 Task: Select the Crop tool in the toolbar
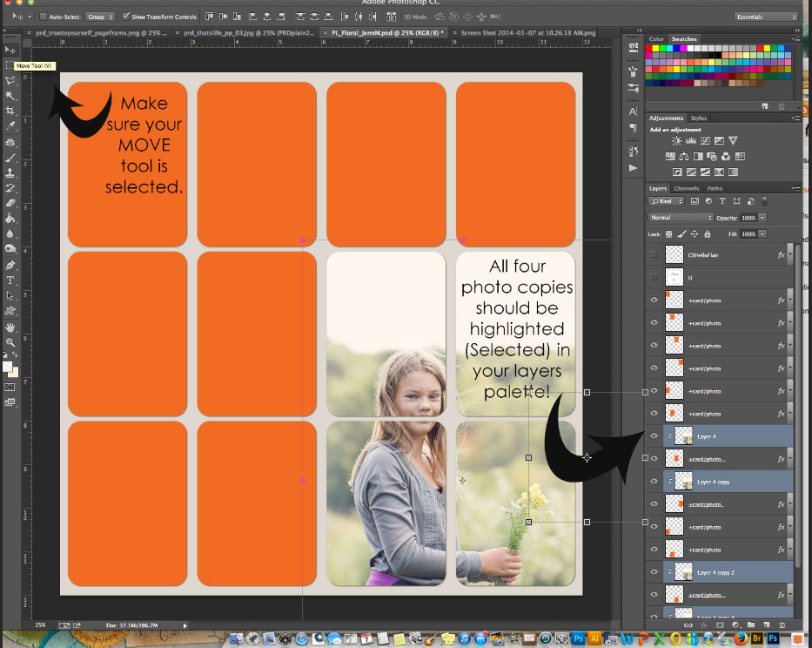[x=10, y=111]
